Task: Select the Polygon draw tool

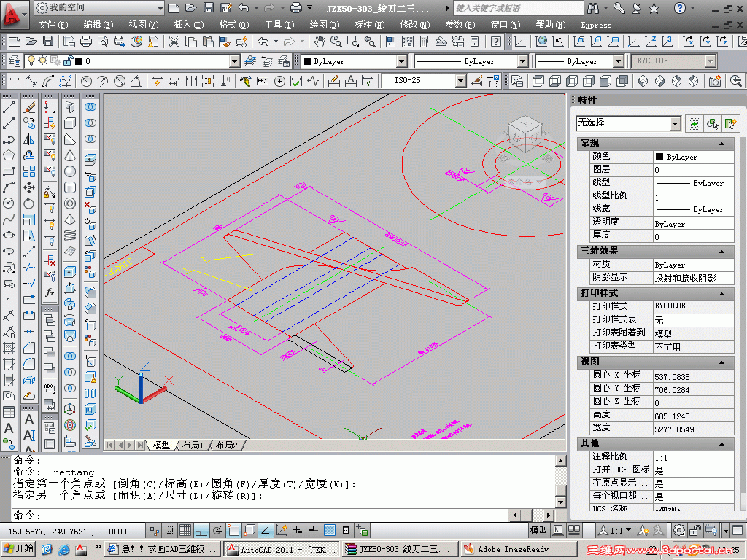Action: tap(9, 156)
